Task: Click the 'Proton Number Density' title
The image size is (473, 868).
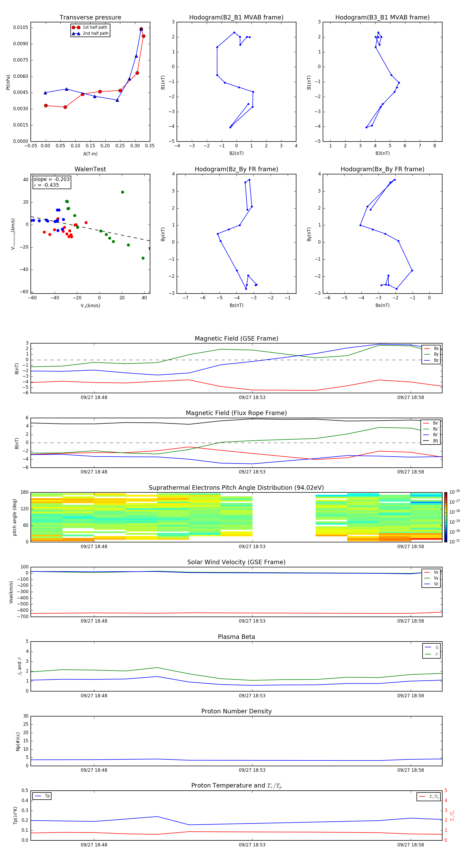Action: pos(236,711)
